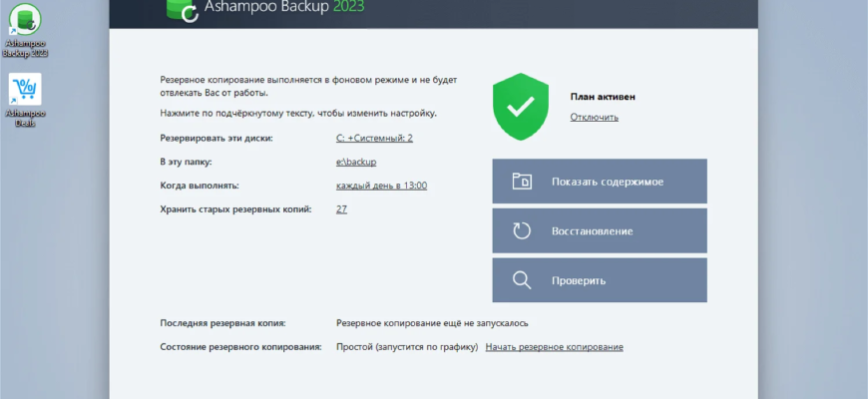Click 'Хранить старых резервных копий:' label
The width and height of the screenshot is (868, 399).
(235, 209)
